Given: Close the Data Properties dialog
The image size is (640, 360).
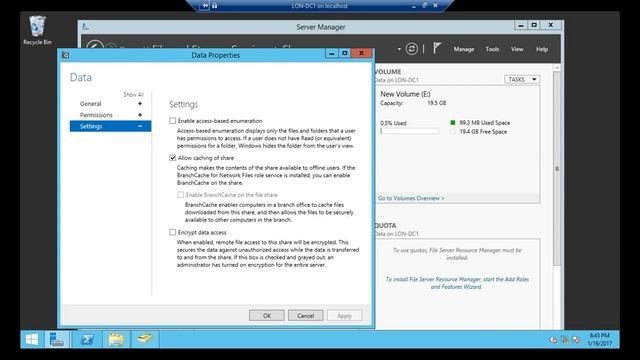Looking at the screenshot, I should (361, 53).
